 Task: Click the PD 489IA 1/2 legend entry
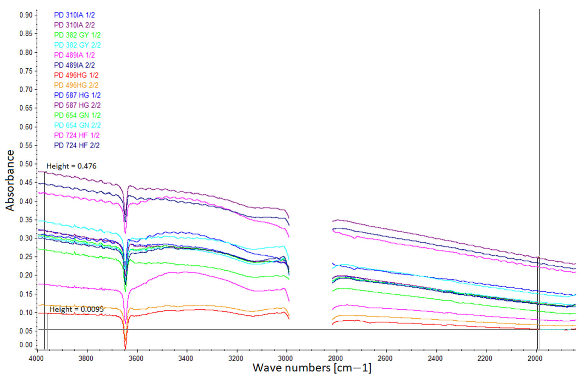[74, 55]
